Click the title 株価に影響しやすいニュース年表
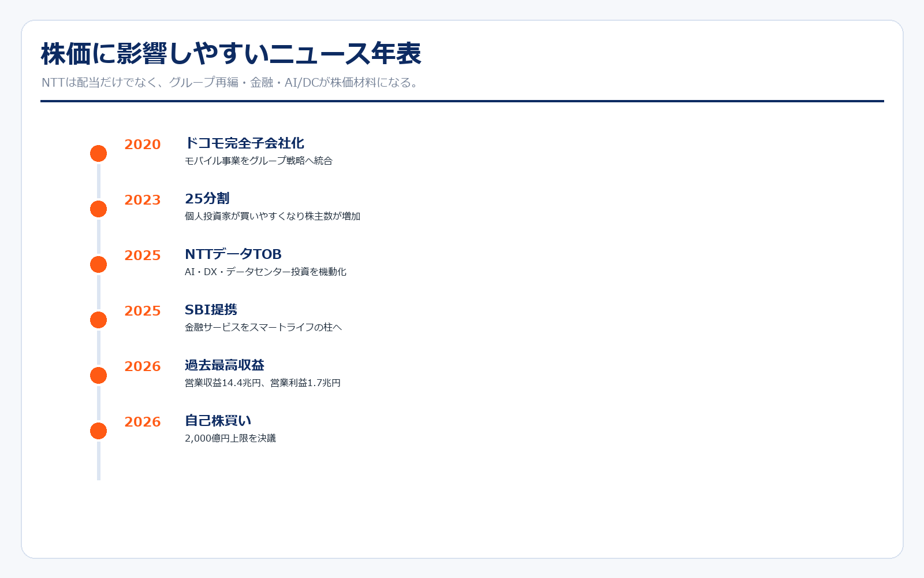 (x=231, y=54)
